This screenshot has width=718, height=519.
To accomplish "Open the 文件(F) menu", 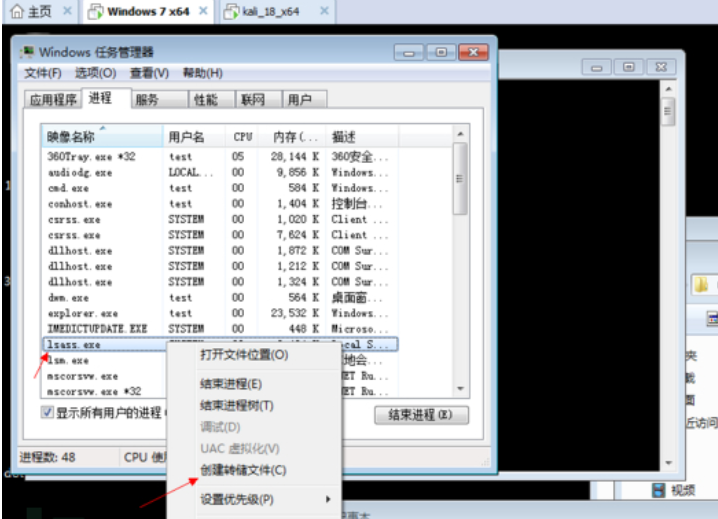I will [43, 73].
